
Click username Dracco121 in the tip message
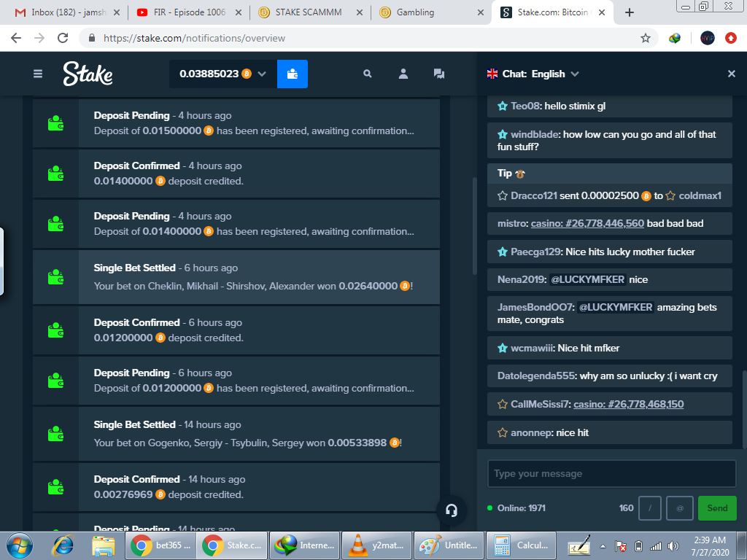click(533, 195)
